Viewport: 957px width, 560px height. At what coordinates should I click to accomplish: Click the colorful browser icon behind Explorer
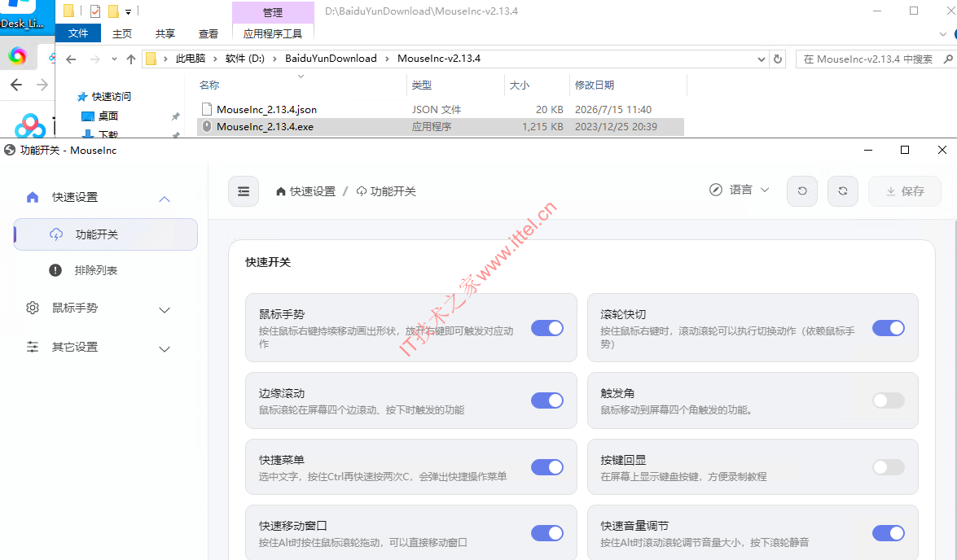click(x=18, y=56)
